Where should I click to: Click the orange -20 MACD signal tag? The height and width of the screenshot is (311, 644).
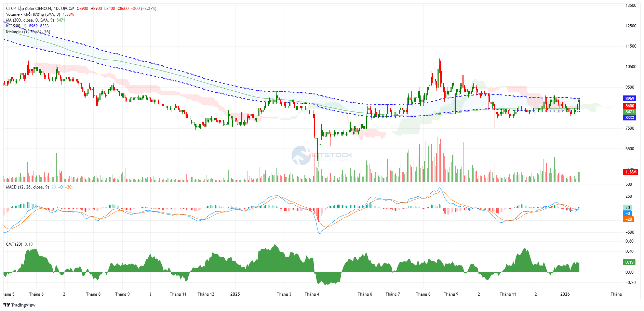(629, 219)
